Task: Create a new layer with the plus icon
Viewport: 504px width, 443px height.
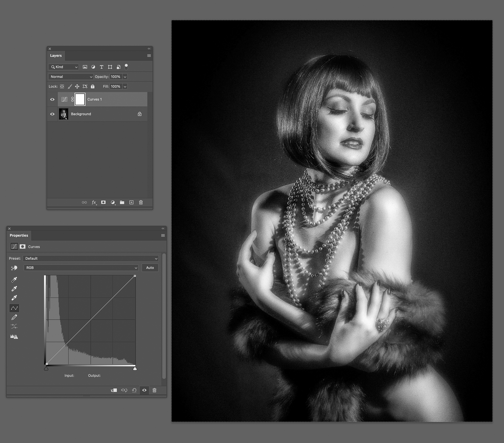Action: click(131, 202)
